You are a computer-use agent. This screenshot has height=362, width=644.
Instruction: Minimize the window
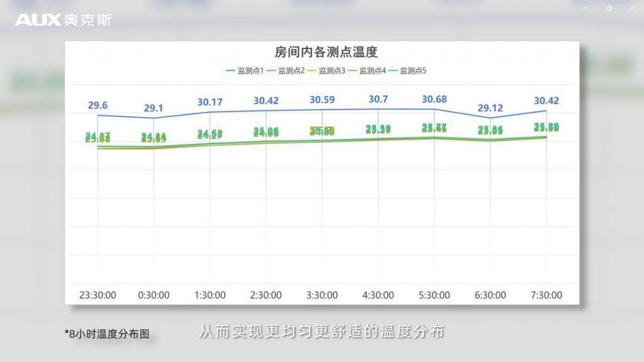point(586,8)
